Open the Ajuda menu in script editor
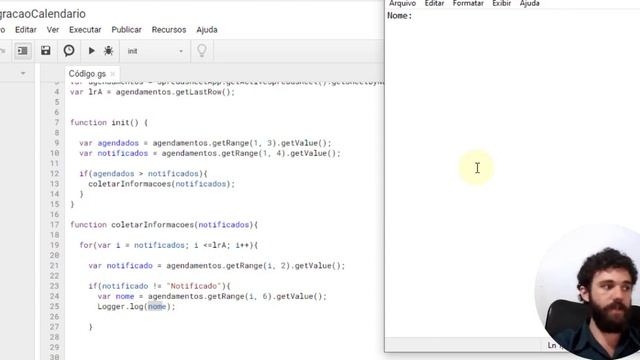Viewport: 640px width, 360px height. [207, 30]
